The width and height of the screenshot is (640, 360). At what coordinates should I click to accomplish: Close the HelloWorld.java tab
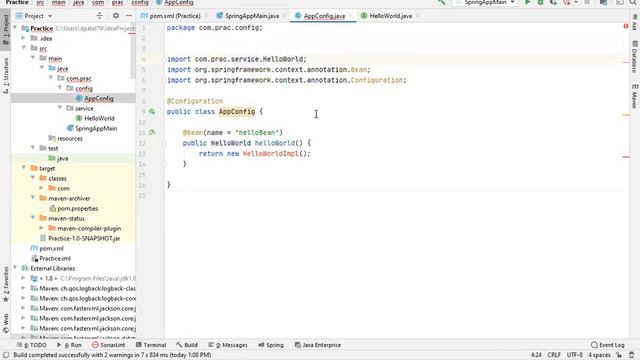(x=418, y=16)
